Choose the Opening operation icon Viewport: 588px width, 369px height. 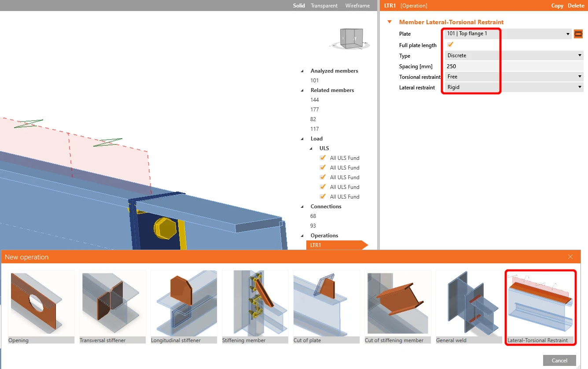41,307
